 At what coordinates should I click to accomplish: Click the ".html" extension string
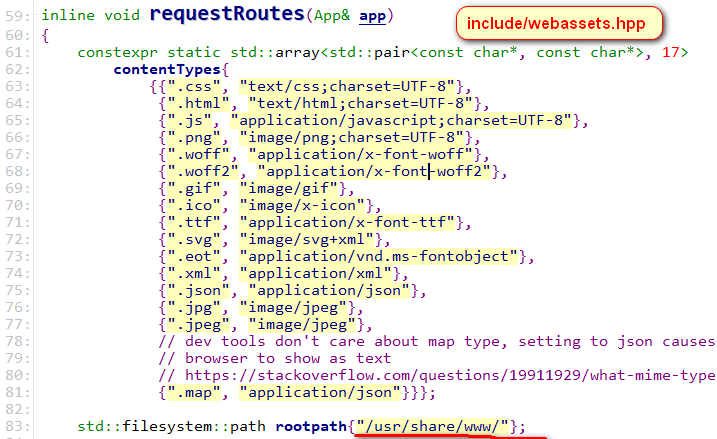[199, 103]
